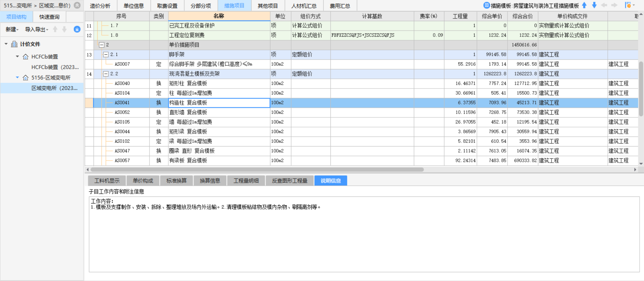
Task: Click the 组价方式 column header
Action: pos(311,16)
